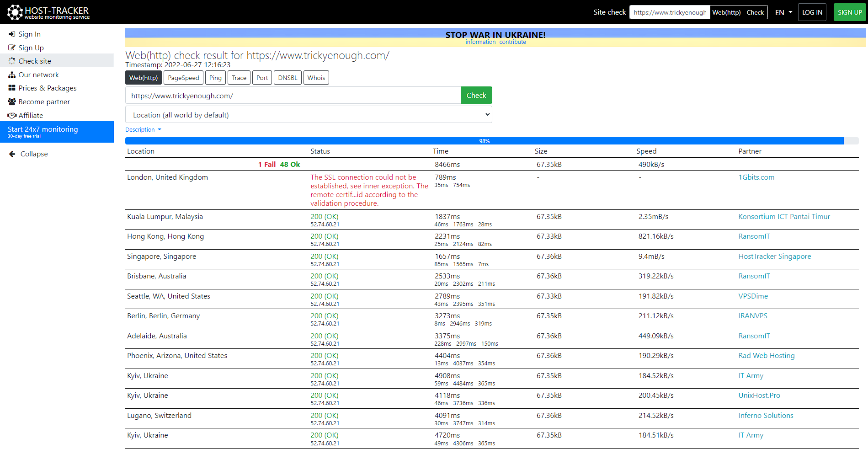Click 200 (OK) status in Singapore row
The image size is (868, 449).
tap(325, 257)
